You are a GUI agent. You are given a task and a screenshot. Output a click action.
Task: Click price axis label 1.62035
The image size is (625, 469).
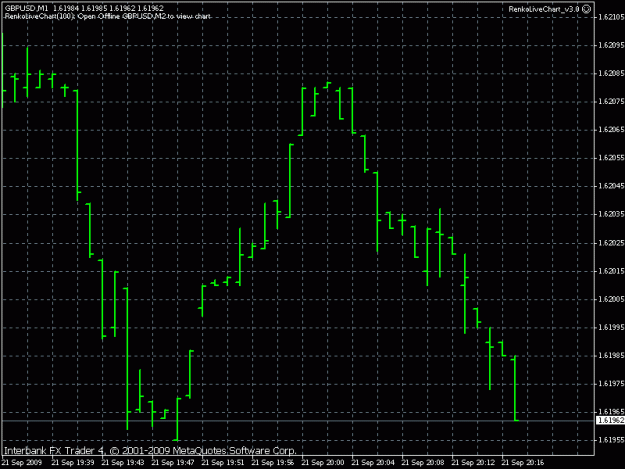(611, 214)
